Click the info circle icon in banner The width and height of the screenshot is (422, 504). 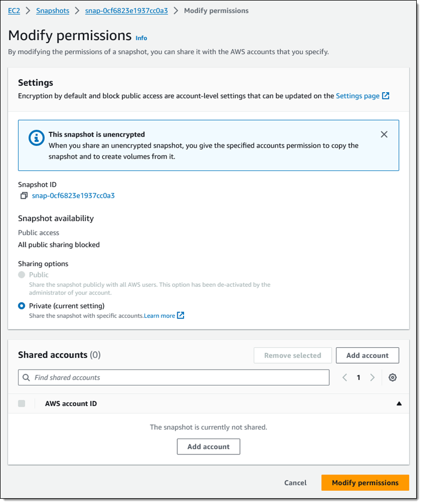(36, 138)
